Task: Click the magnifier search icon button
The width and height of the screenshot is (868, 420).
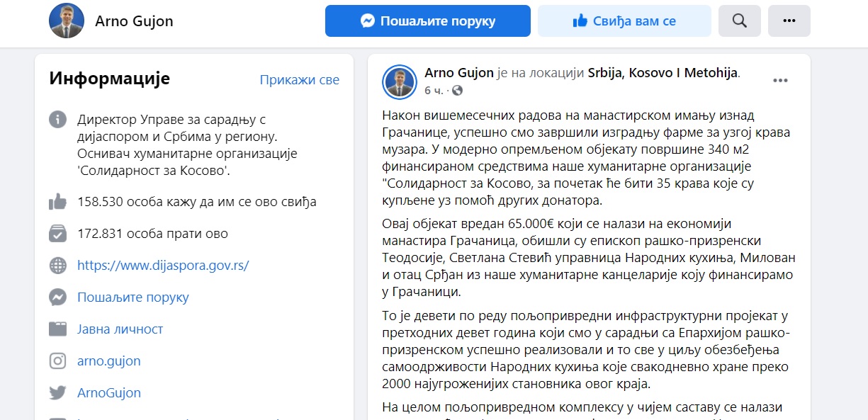Action: pyautogui.click(x=739, y=21)
